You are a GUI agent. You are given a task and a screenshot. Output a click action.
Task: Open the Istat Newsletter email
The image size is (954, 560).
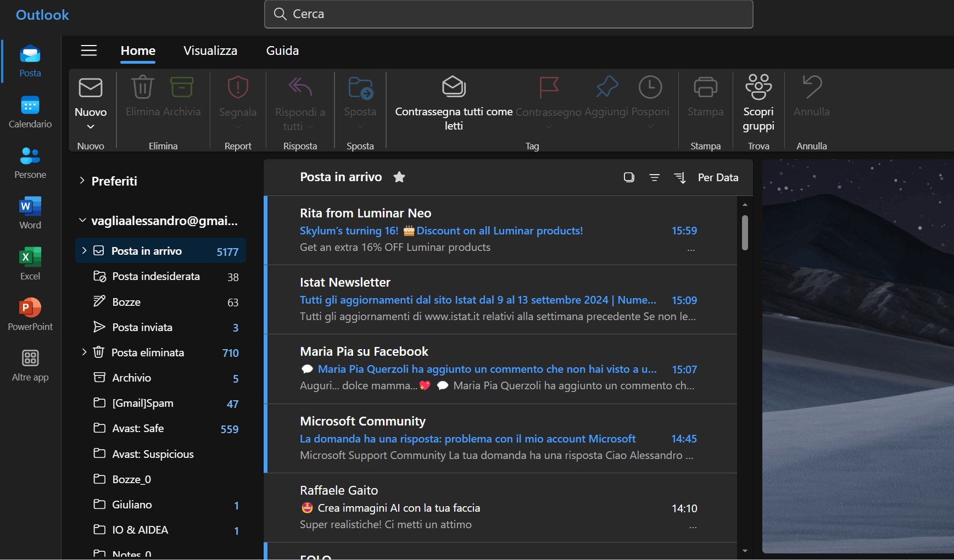tap(500, 300)
